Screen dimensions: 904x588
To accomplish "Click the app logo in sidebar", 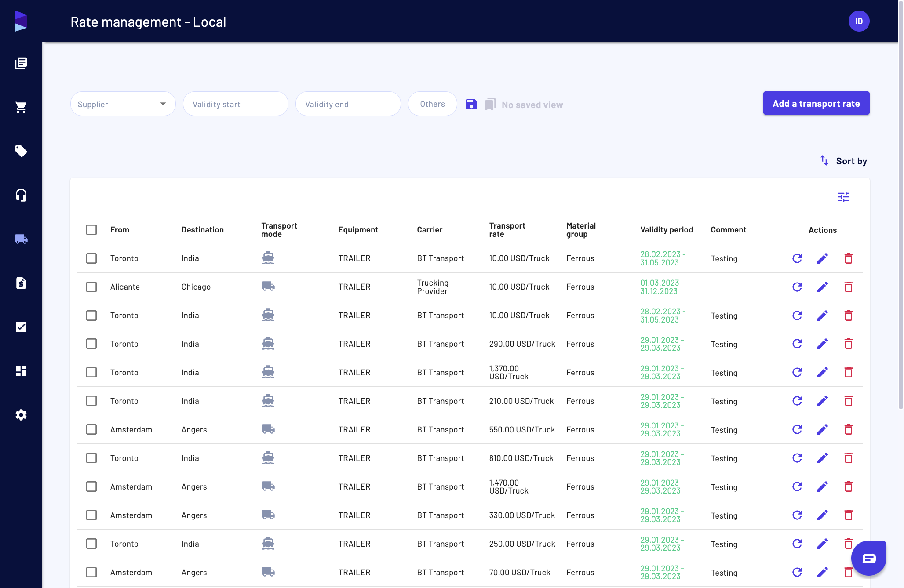I will pyautogui.click(x=21, y=21).
